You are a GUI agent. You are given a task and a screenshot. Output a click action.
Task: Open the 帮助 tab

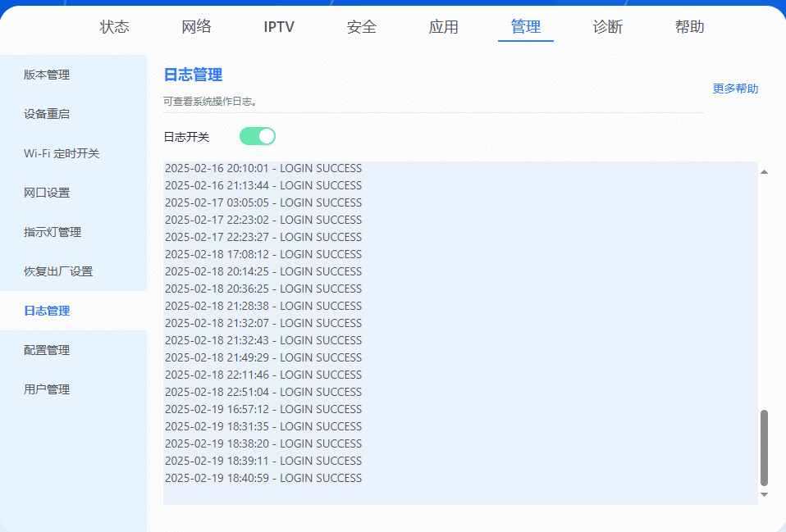click(x=690, y=27)
